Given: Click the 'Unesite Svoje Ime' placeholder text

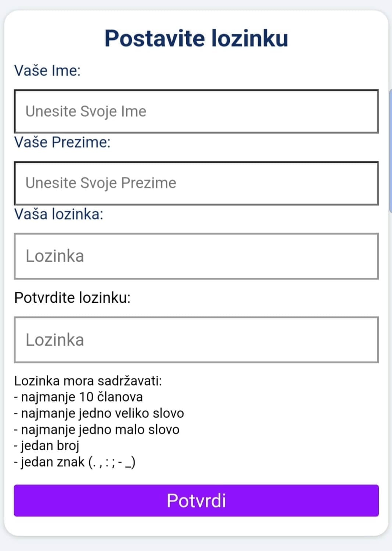Looking at the screenshot, I should coord(86,111).
